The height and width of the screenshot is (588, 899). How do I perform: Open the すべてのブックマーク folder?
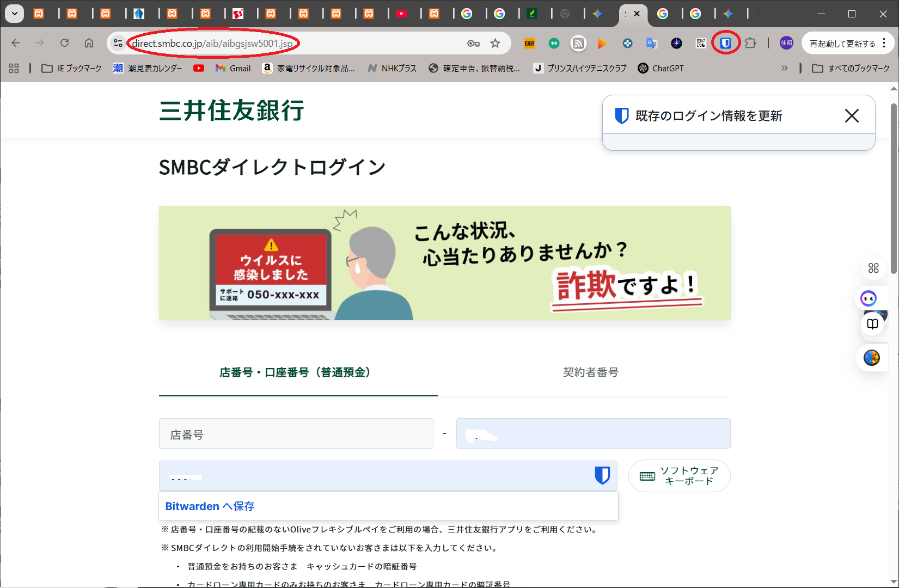click(851, 68)
